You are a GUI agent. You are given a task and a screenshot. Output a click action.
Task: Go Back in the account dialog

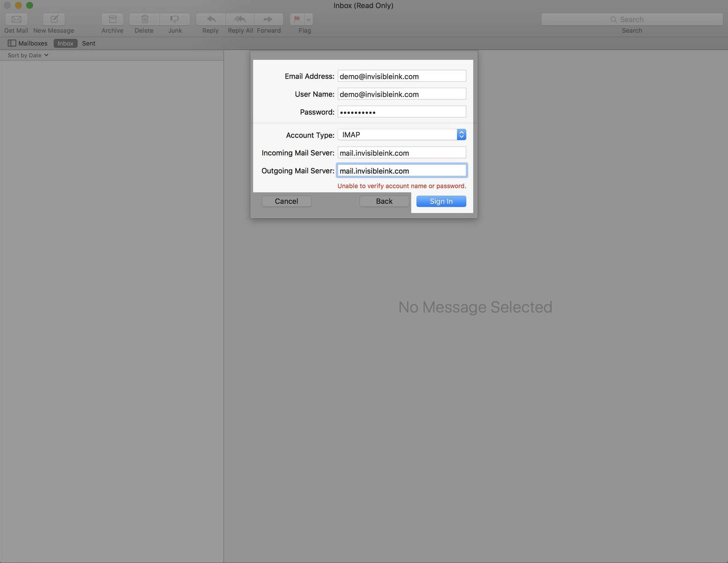pos(384,201)
